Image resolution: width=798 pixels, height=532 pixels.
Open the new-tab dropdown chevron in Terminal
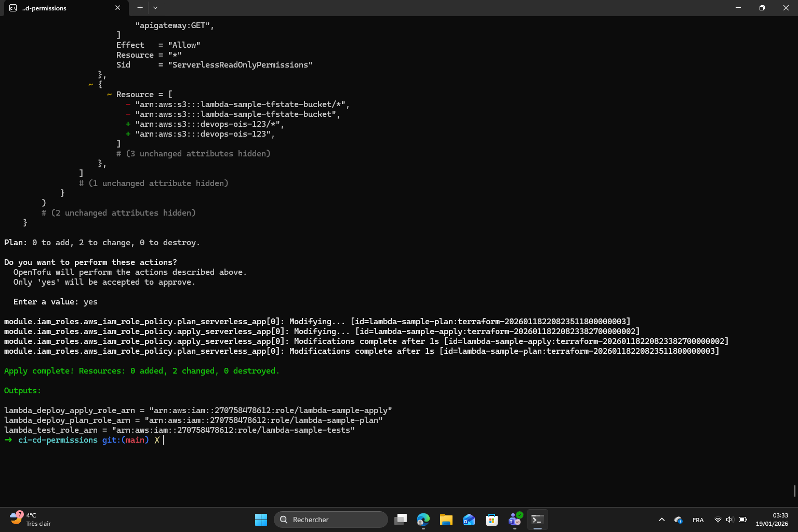155,8
